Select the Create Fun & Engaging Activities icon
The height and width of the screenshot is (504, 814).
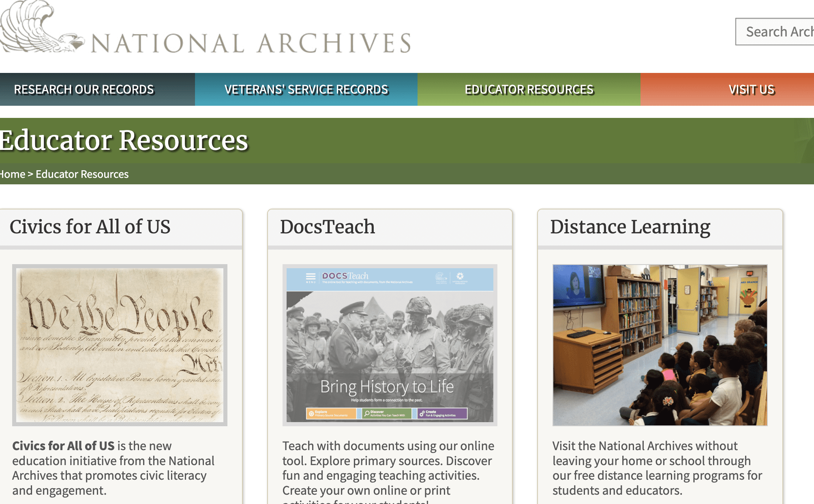pyautogui.click(x=422, y=414)
